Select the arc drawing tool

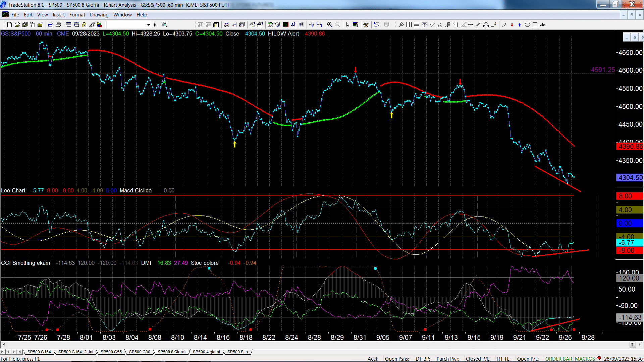click(504, 25)
